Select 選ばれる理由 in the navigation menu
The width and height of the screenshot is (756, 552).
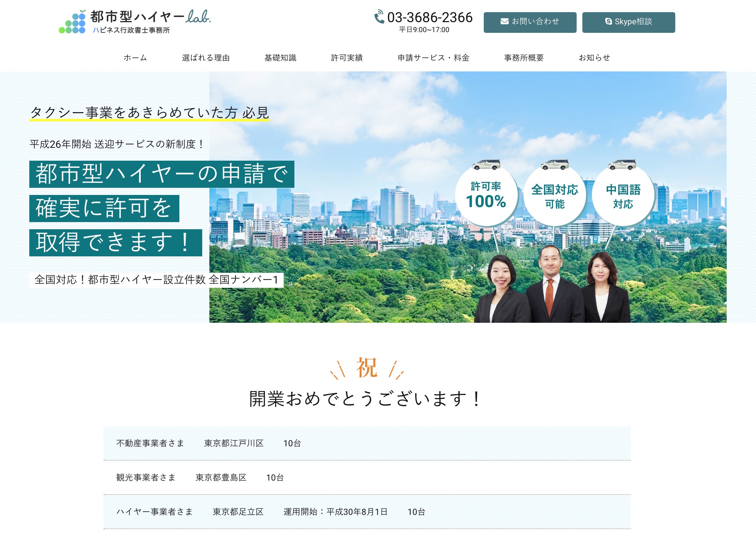tap(207, 57)
